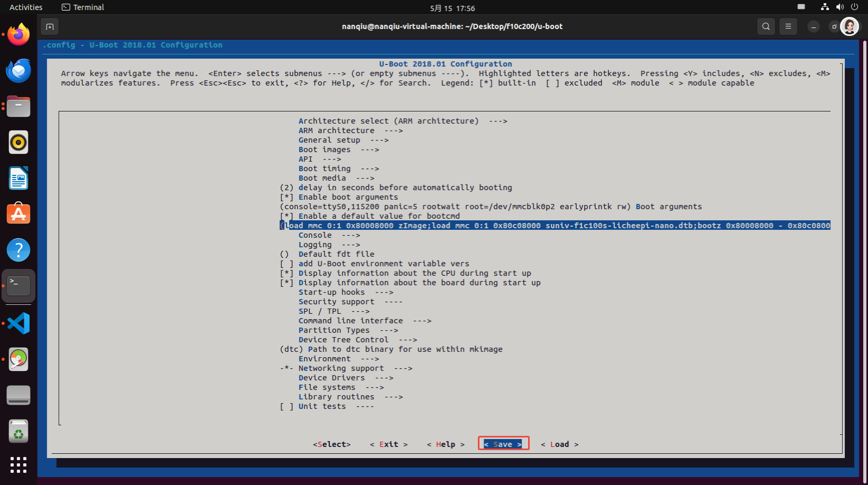The image size is (868, 485).
Task: Open Partition Types submenu
Action: click(348, 330)
